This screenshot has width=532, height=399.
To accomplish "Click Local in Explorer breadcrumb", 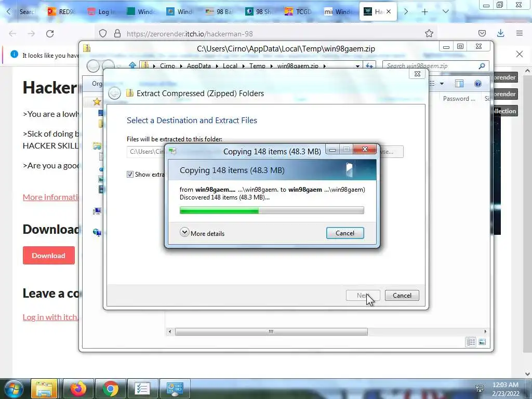I will [x=230, y=66].
